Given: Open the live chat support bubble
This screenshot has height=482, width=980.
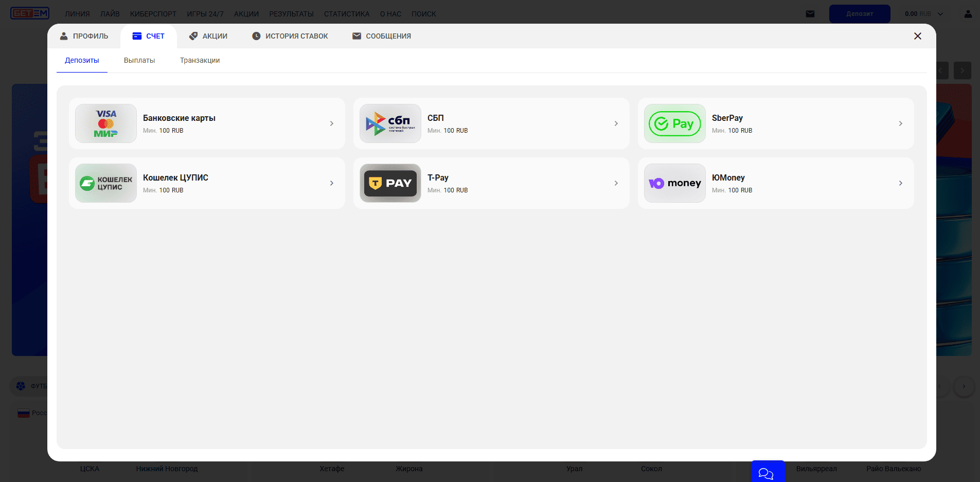Looking at the screenshot, I should 767,472.
